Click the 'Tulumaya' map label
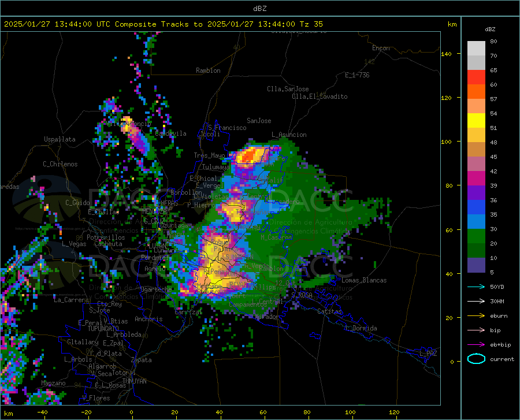 pos(216,167)
